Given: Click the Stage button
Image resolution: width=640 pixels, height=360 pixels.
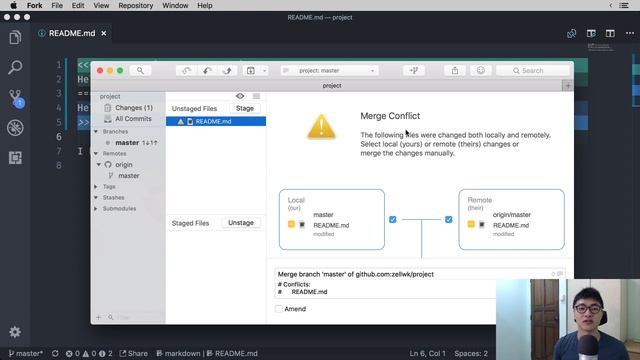Looking at the screenshot, I should click(245, 108).
